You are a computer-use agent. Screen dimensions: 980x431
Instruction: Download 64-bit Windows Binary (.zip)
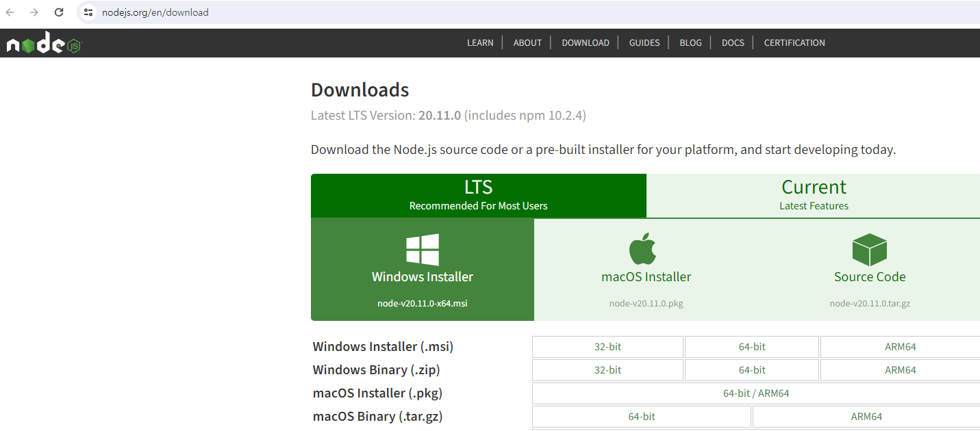[x=752, y=370]
